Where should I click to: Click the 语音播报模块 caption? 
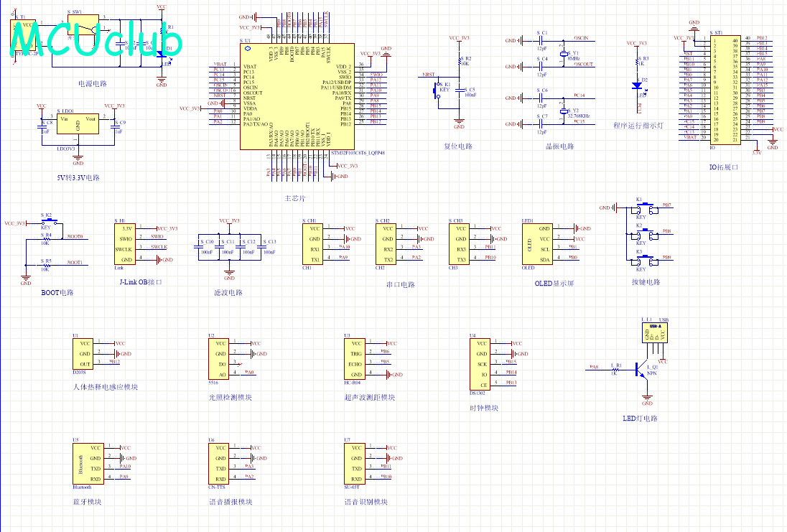pyautogui.click(x=230, y=501)
